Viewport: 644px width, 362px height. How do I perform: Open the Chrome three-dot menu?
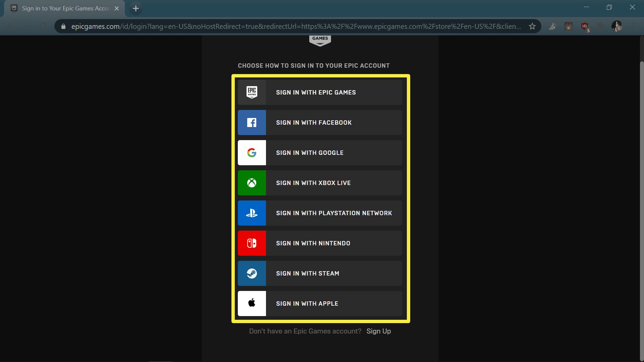pos(633,26)
